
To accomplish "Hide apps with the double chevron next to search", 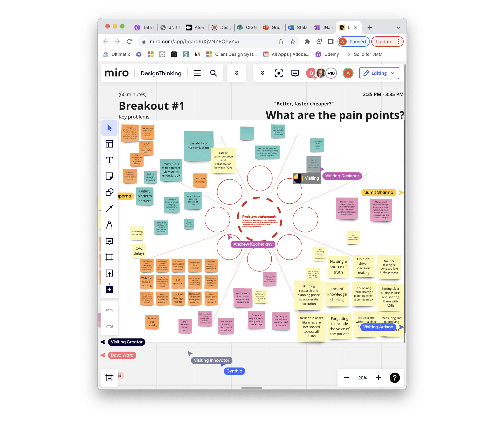I will click(237, 73).
